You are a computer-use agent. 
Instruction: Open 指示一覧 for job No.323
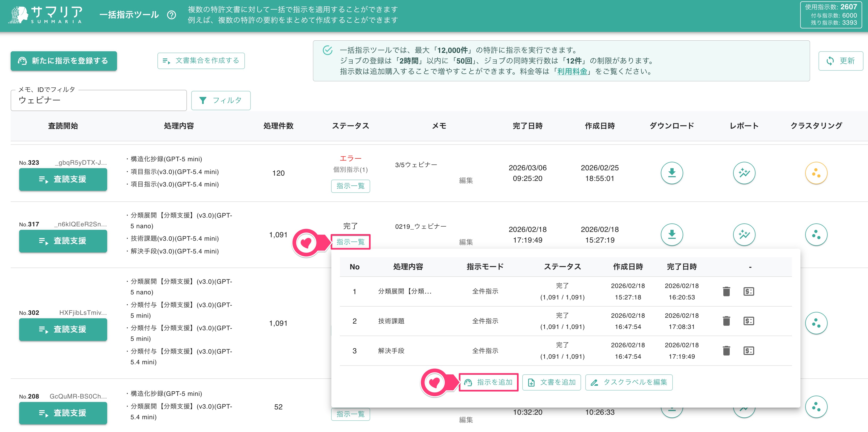(350, 186)
